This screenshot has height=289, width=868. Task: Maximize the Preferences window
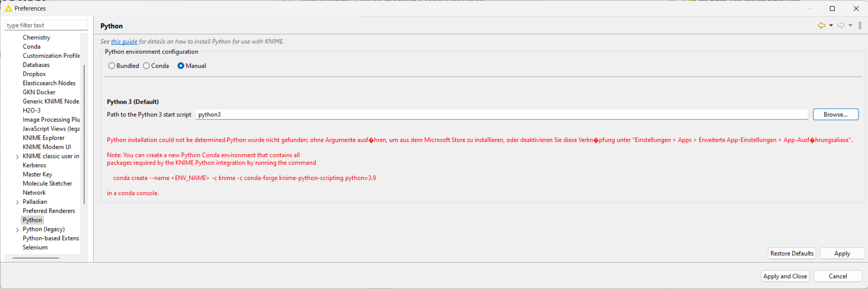click(x=832, y=9)
